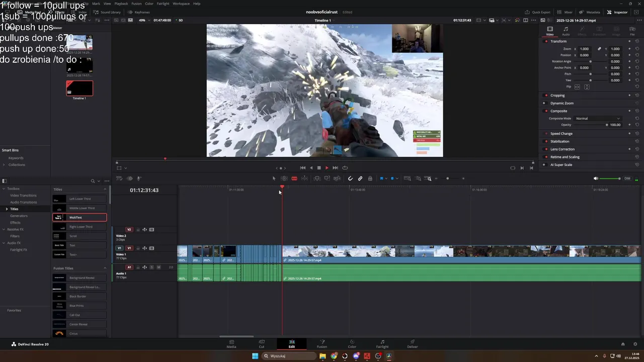Jump to first frame in viewer
The width and height of the screenshot is (644, 362).
[x=302, y=168]
